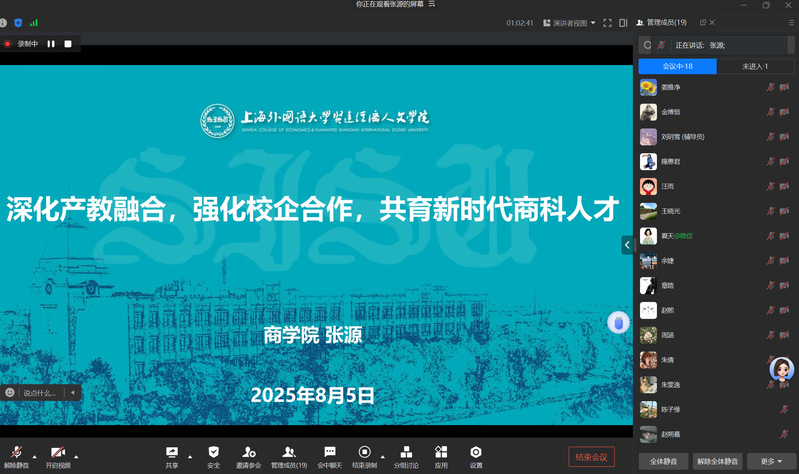The height and width of the screenshot is (474, 799).
Task: Toggle camera for 金博恒
Action: tap(784, 112)
